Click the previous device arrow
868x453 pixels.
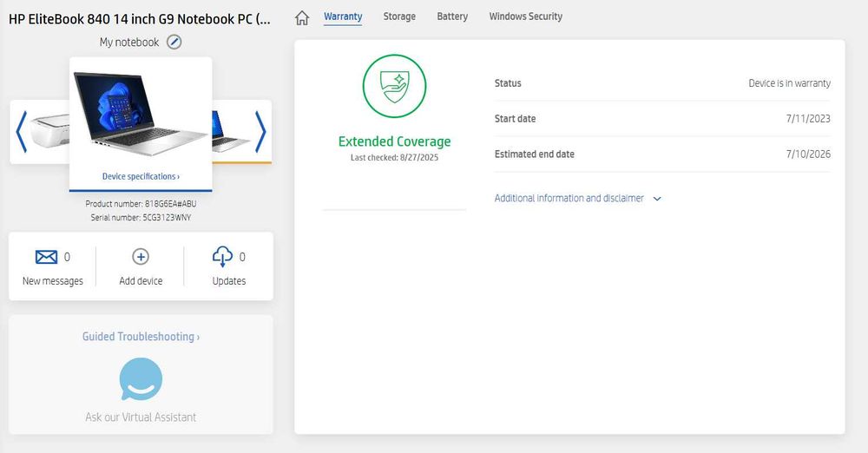point(22,132)
